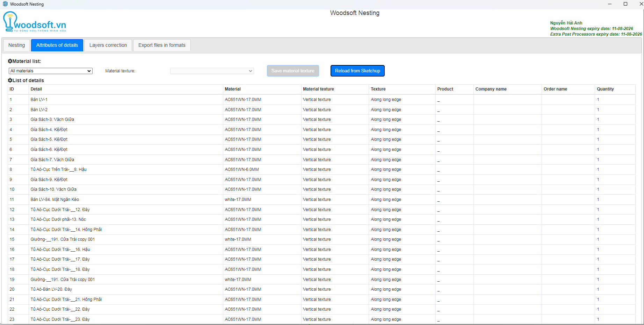Click the gear icon beside List of details

pos(10,80)
